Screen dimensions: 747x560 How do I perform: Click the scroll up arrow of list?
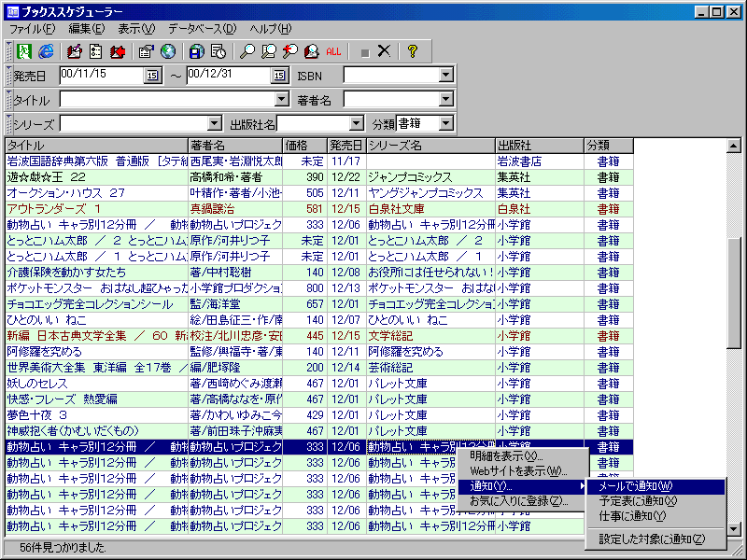[734, 146]
